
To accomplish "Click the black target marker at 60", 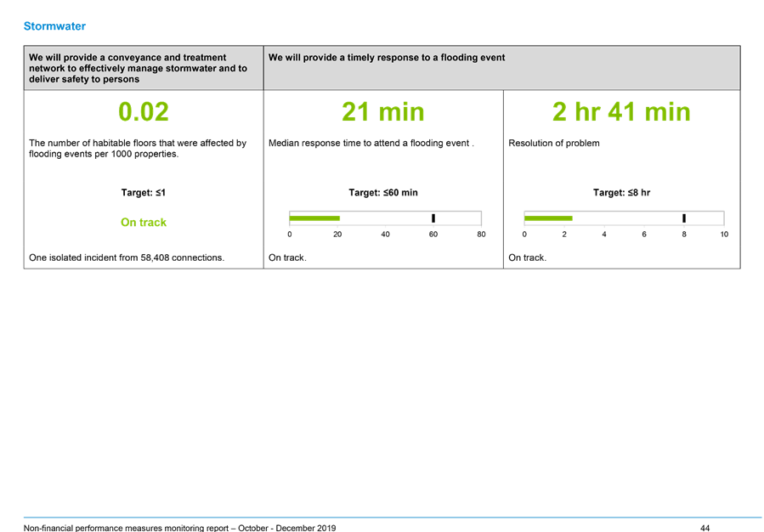I will [433, 218].
